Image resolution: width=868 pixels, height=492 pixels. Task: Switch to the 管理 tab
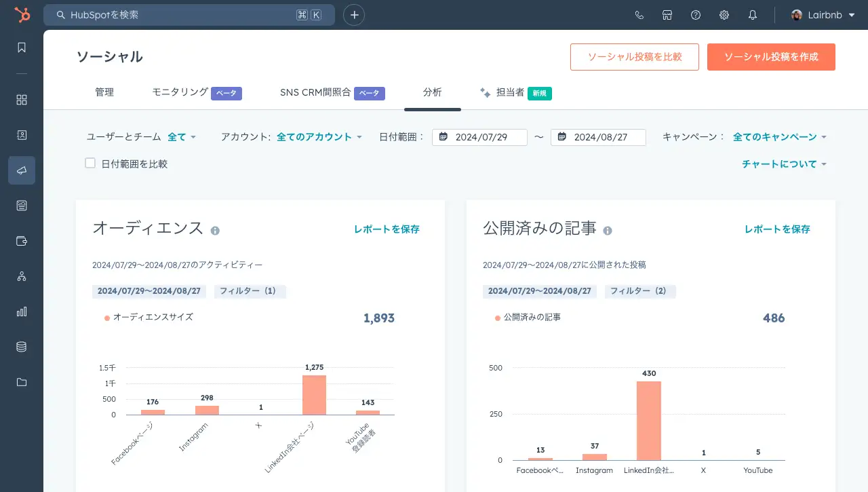[104, 92]
